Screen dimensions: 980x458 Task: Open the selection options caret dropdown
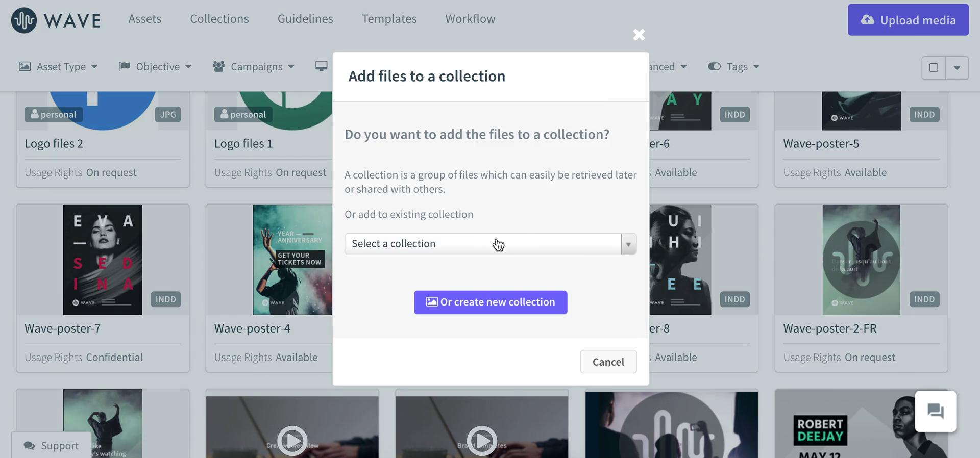[x=957, y=67]
